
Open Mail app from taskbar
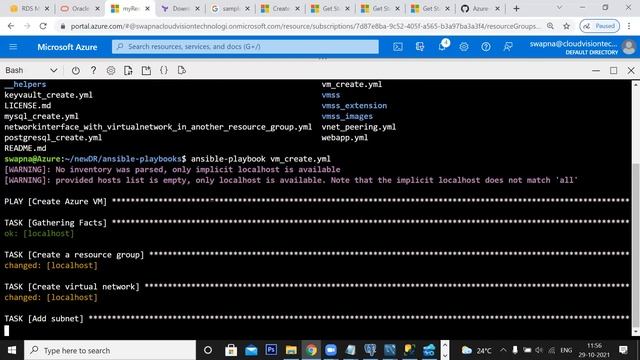tap(251, 350)
